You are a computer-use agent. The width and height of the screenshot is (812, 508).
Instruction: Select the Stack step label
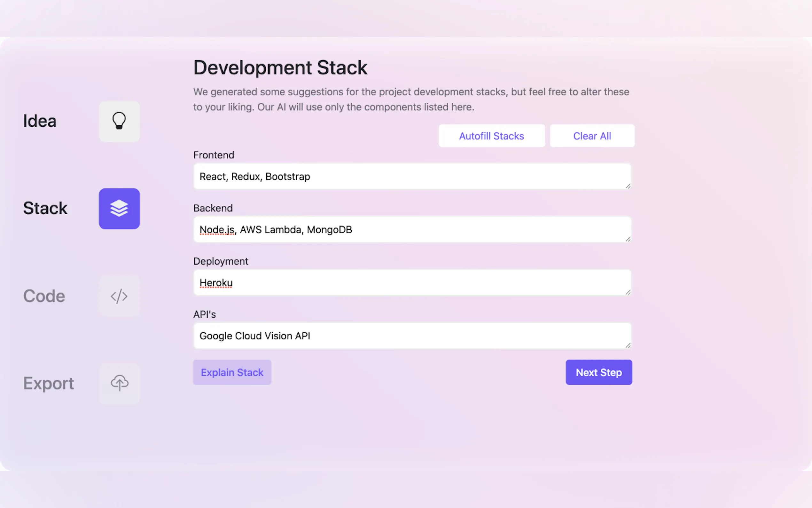click(45, 208)
